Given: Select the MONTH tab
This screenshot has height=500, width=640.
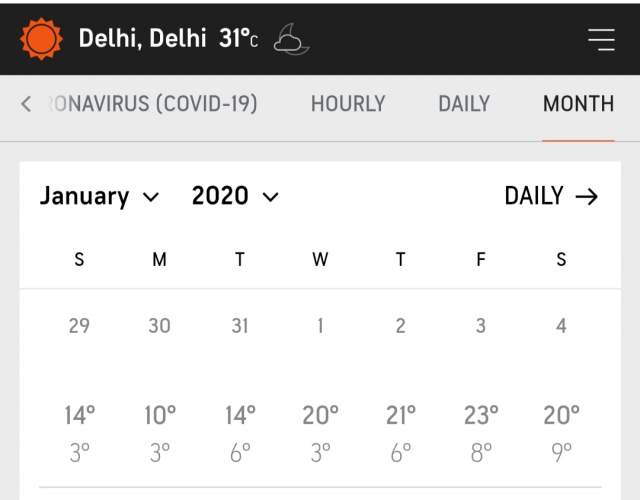Looking at the screenshot, I should (578, 104).
